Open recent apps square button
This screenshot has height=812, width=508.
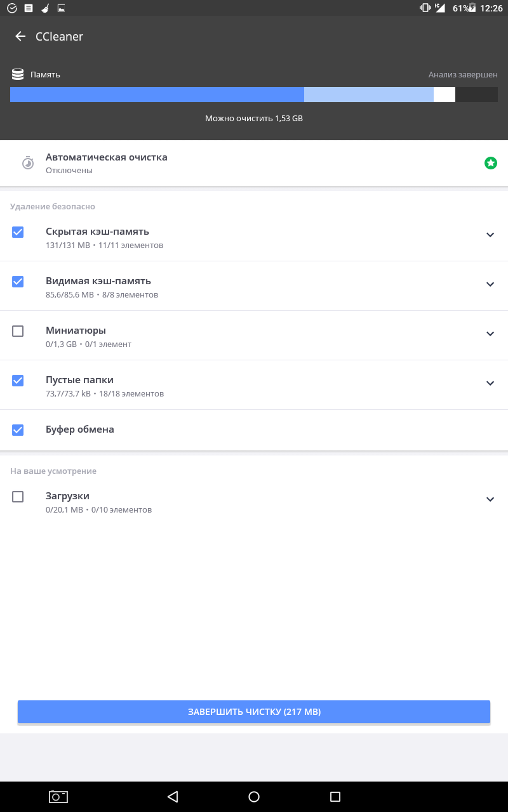coord(335,797)
